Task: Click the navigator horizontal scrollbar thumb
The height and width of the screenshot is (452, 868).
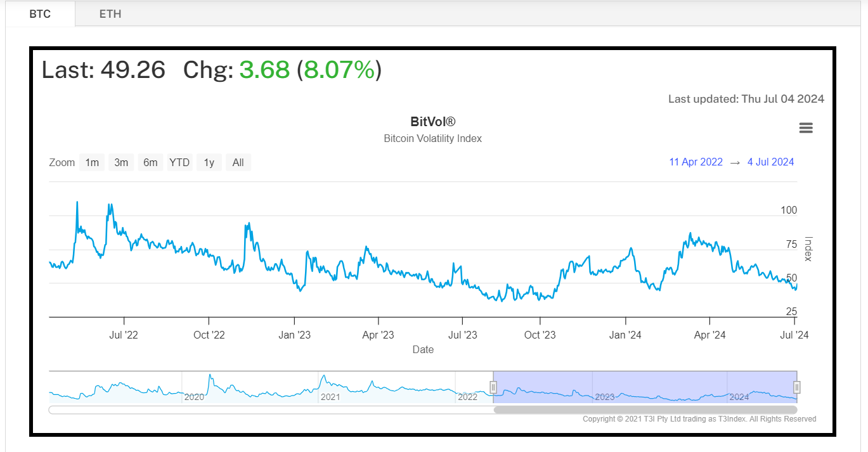Action: click(x=645, y=410)
